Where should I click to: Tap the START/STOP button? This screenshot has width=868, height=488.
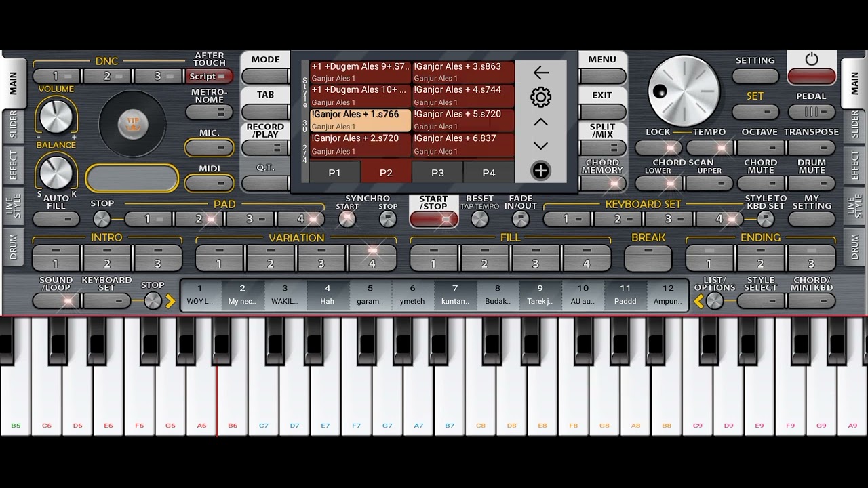click(x=433, y=219)
